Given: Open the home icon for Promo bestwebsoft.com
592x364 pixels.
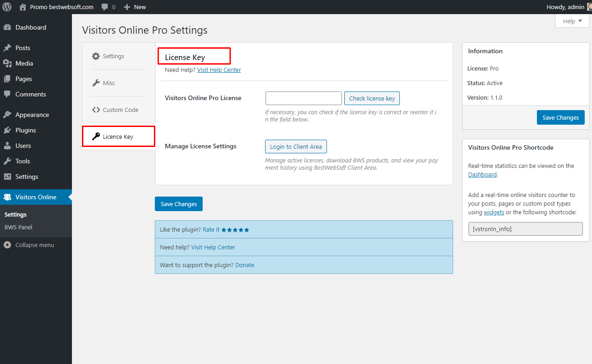Looking at the screenshot, I should point(23,7).
